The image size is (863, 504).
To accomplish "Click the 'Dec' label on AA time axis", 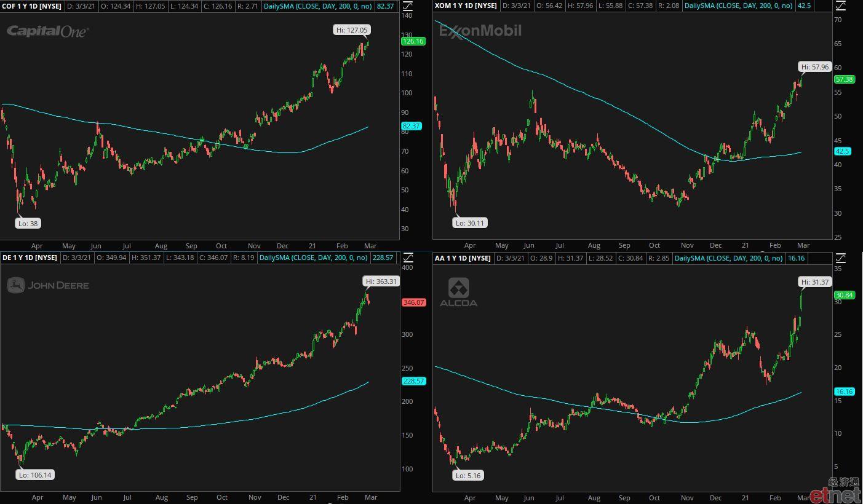I will (x=717, y=497).
